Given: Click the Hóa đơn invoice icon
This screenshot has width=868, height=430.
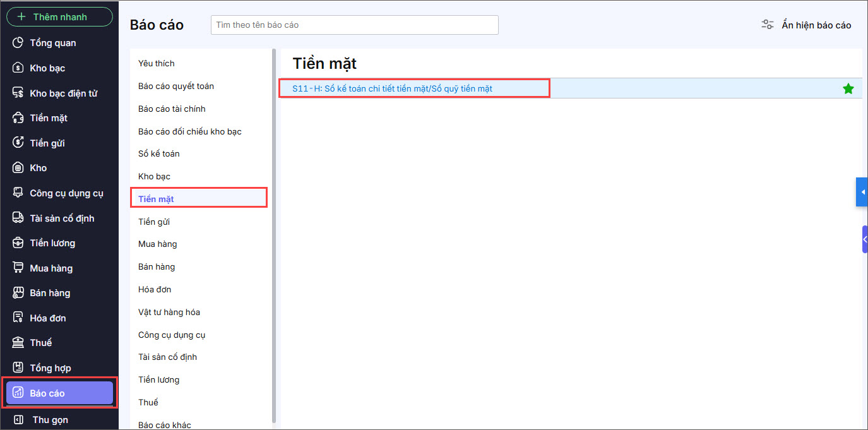Looking at the screenshot, I should (x=18, y=318).
